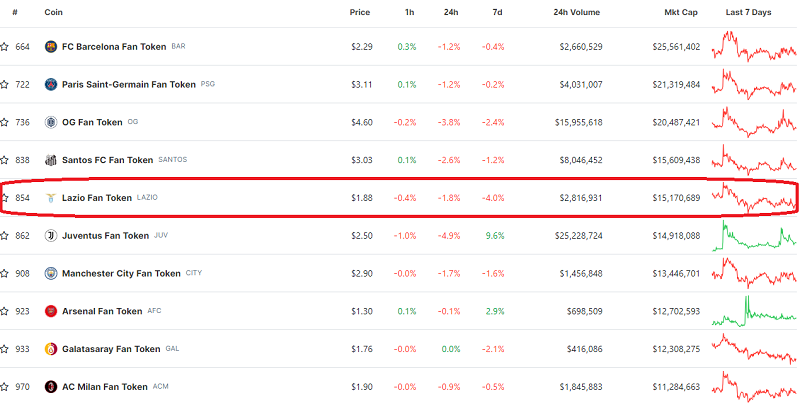Open the Galatasaray Fan Token page

(111, 349)
